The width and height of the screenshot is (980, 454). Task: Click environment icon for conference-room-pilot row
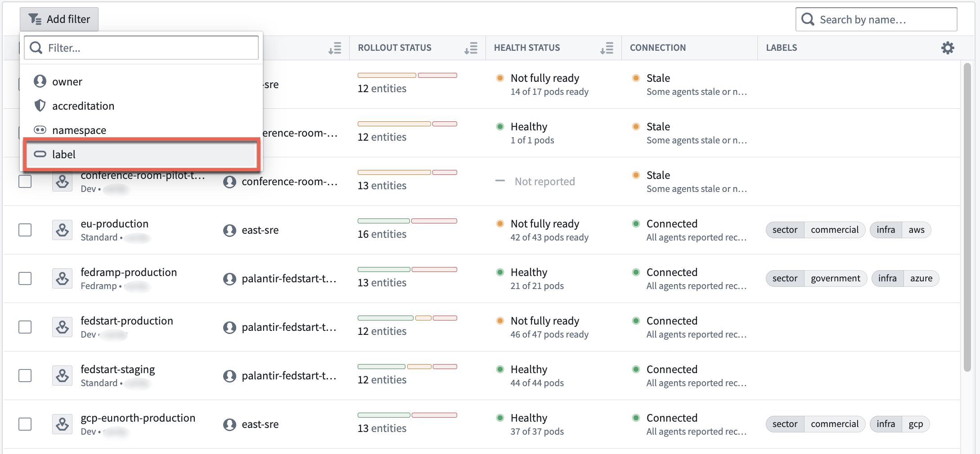pyautogui.click(x=62, y=182)
